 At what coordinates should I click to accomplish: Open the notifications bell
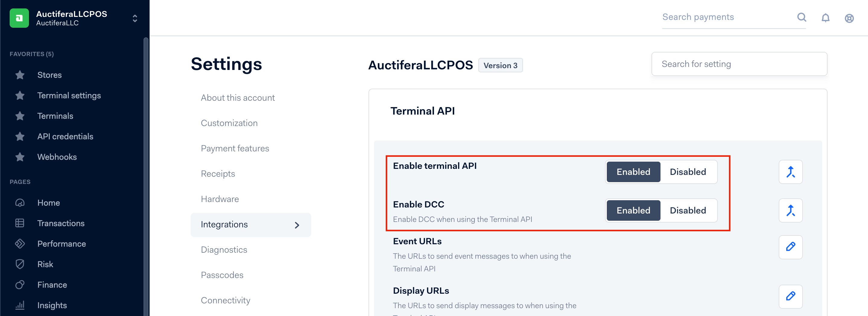pyautogui.click(x=825, y=18)
